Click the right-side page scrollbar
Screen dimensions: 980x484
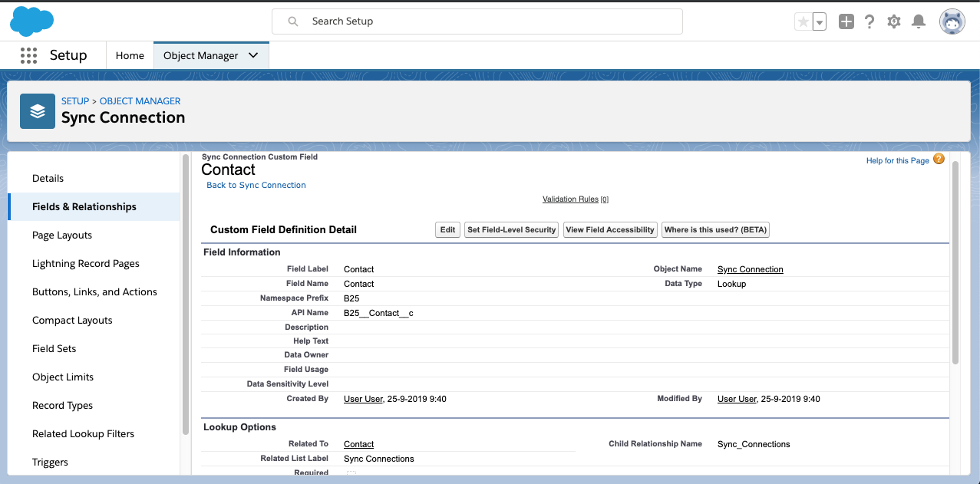[955, 261]
